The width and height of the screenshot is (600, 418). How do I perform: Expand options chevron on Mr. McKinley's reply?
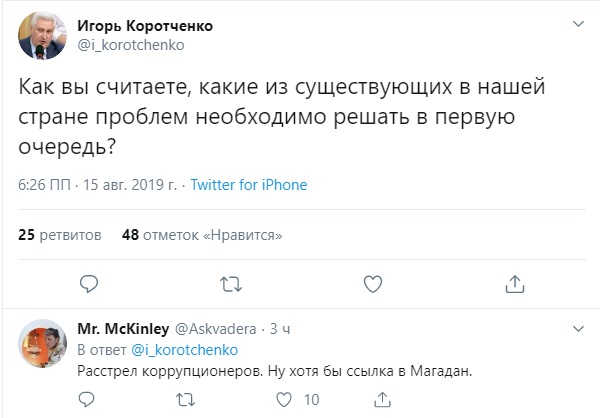point(577,328)
